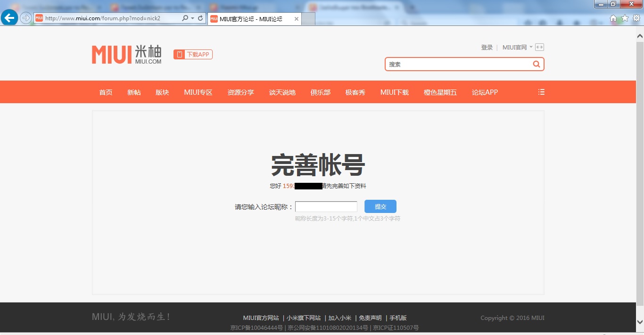This screenshot has width=644, height=335.
Task: Open the 首页 nav item
Action: (106, 92)
